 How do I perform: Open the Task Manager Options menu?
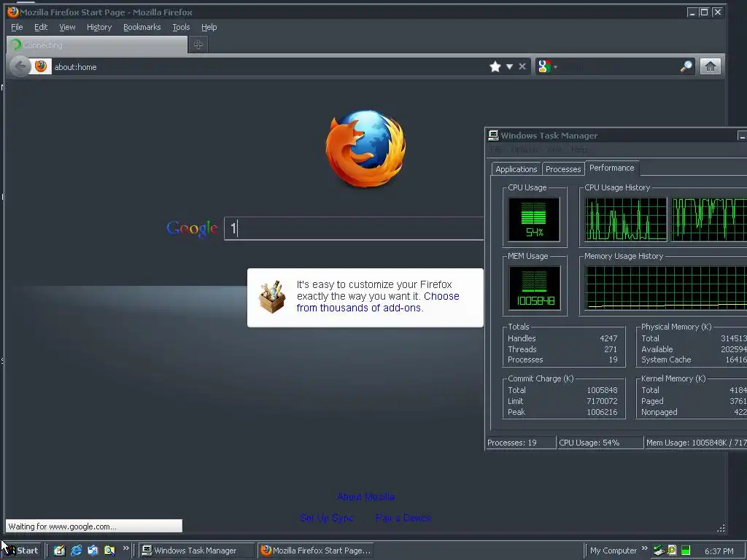(x=524, y=149)
